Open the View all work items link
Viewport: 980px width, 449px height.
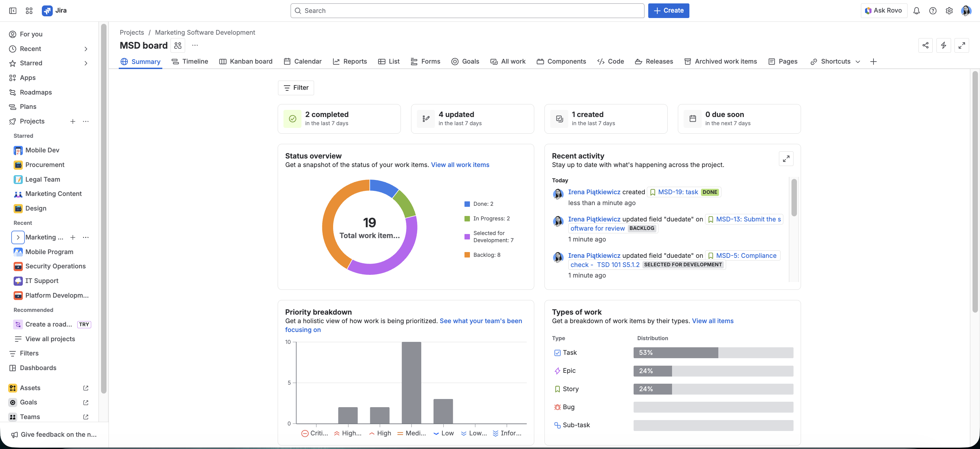[460, 165]
